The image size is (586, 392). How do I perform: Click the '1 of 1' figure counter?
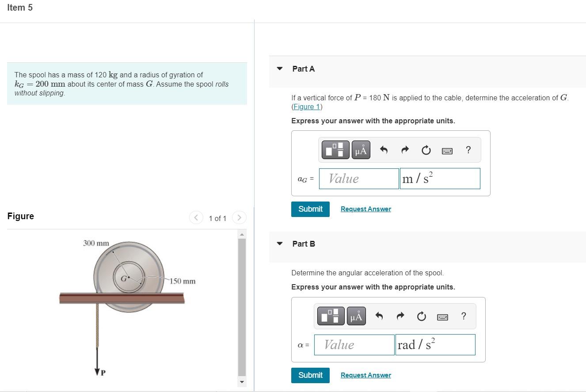tap(217, 218)
